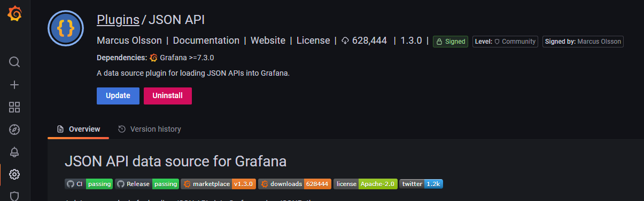
Task: Go back to Plugins breadcrumb
Action: (x=118, y=20)
